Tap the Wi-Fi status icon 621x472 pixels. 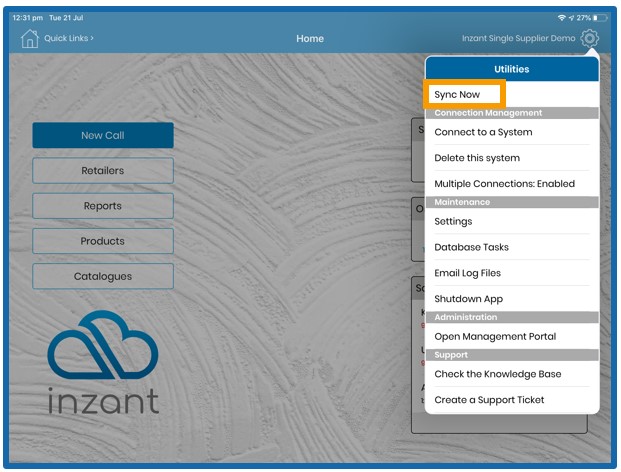(561, 18)
